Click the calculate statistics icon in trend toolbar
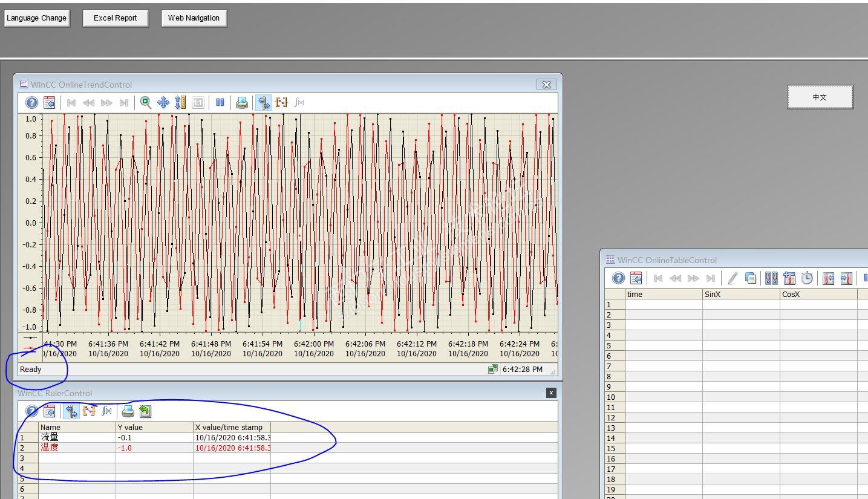The width and height of the screenshot is (868, 499). point(299,102)
